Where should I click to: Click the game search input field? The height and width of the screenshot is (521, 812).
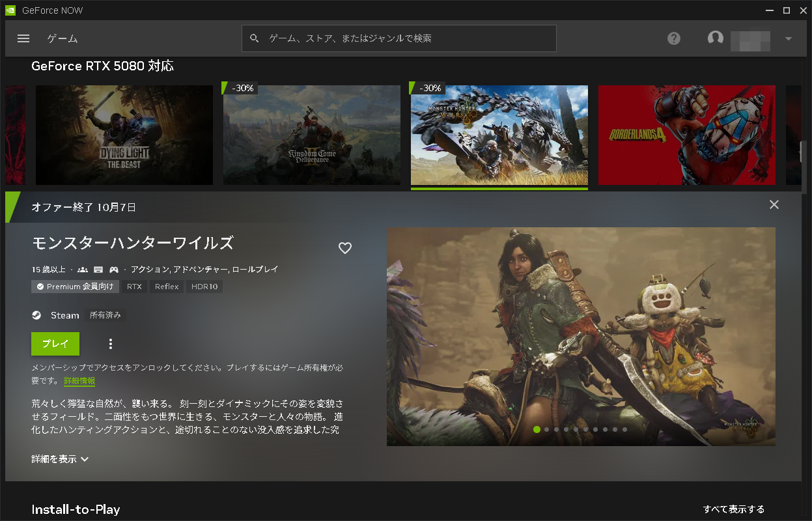pyautogui.click(x=399, y=38)
